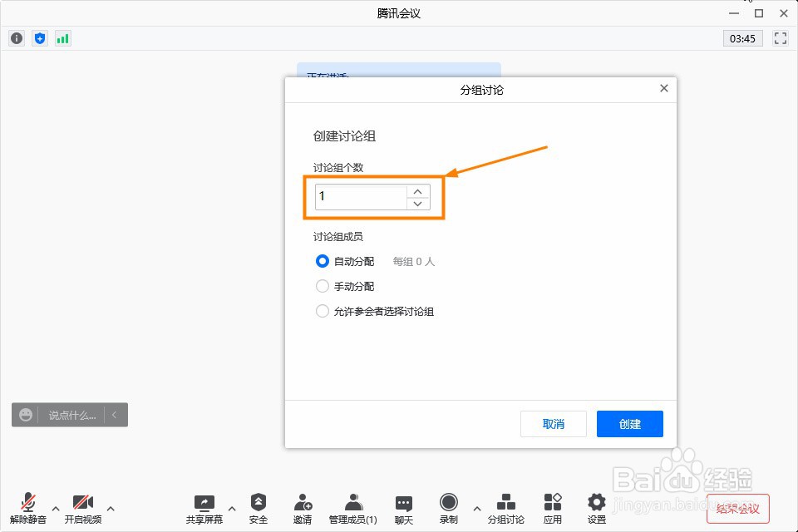
Task: Expand share options arrow next to 共享屏幕
Action: pyautogui.click(x=232, y=508)
